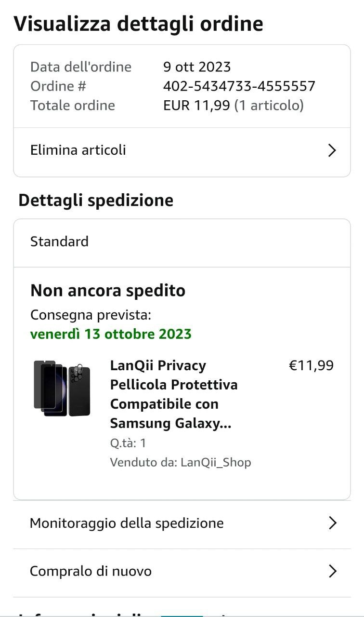The height and width of the screenshot is (617, 364).
Task: Click the item price €11,99
Action: (x=311, y=365)
